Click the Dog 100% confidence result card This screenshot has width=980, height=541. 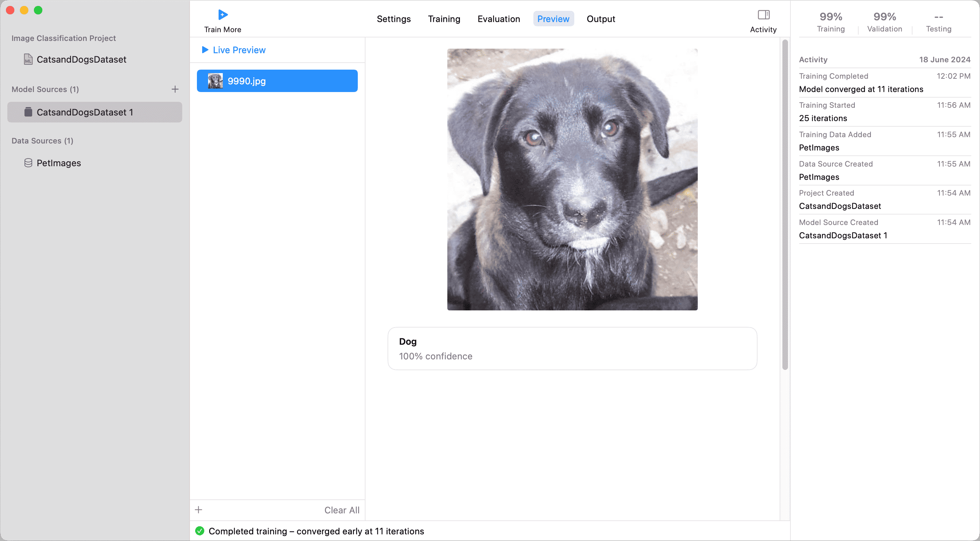tap(572, 348)
